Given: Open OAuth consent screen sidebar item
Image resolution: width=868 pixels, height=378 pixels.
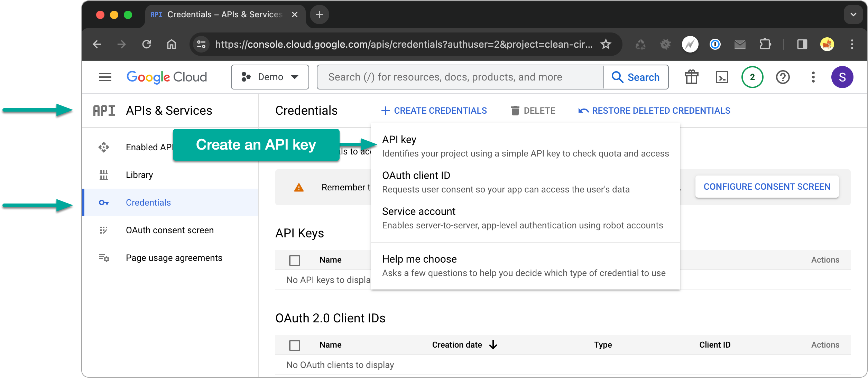Looking at the screenshot, I should (170, 230).
